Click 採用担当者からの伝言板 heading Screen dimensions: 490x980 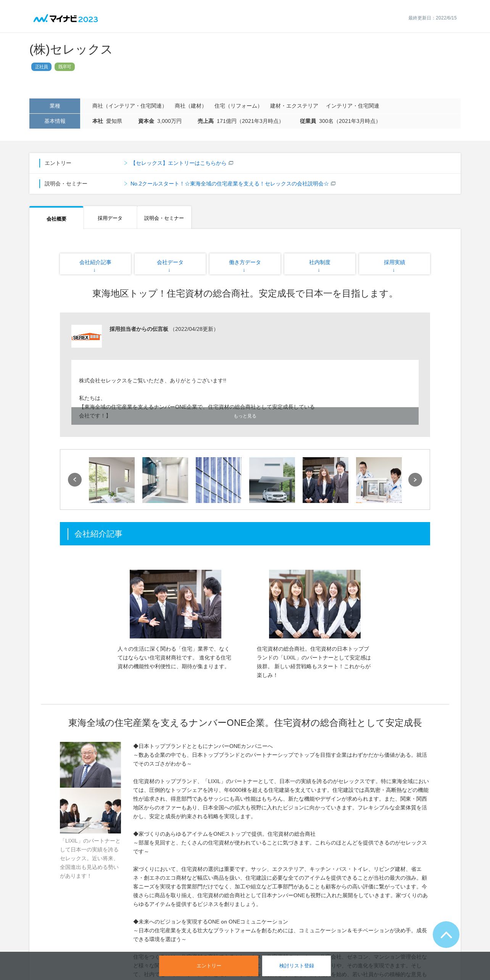click(x=139, y=329)
